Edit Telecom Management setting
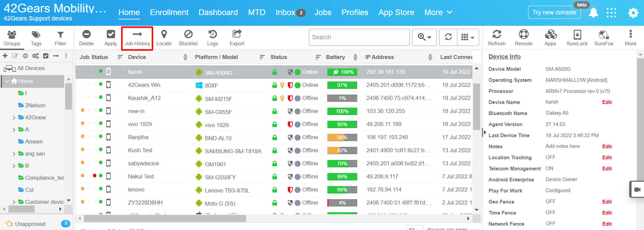 click(x=607, y=169)
